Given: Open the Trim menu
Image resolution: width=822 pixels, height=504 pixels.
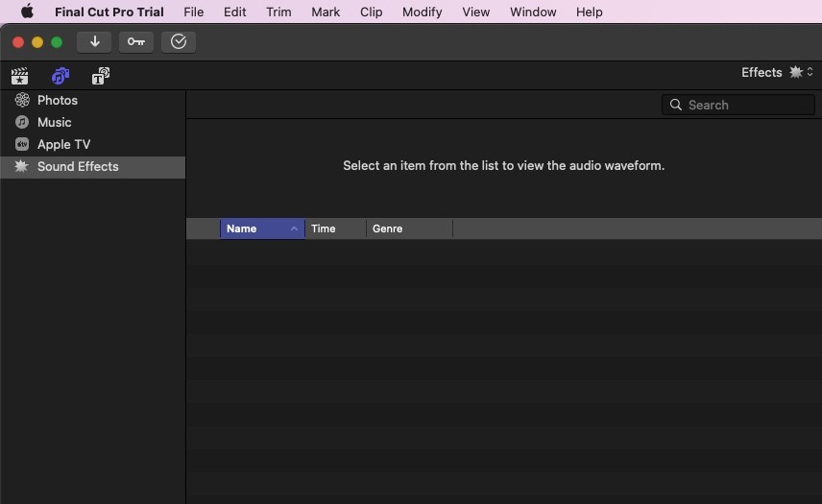Looking at the screenshot, I should click(x=278, y=12).
